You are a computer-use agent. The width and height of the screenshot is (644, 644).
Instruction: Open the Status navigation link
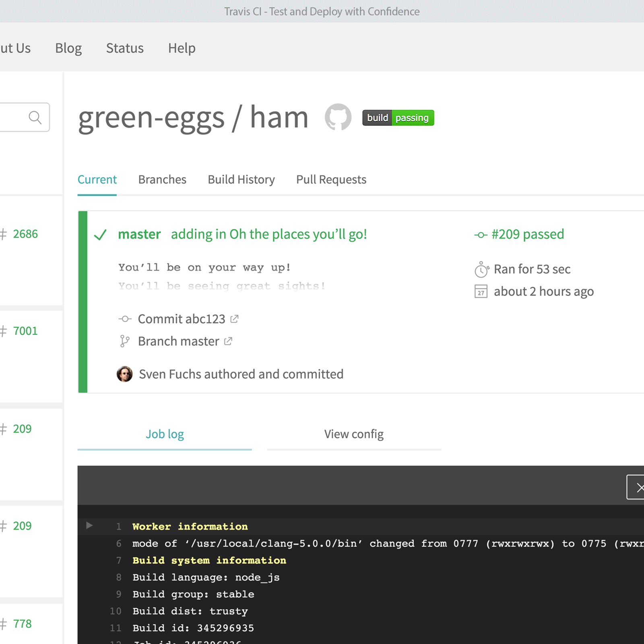click(x=125, y=48)
